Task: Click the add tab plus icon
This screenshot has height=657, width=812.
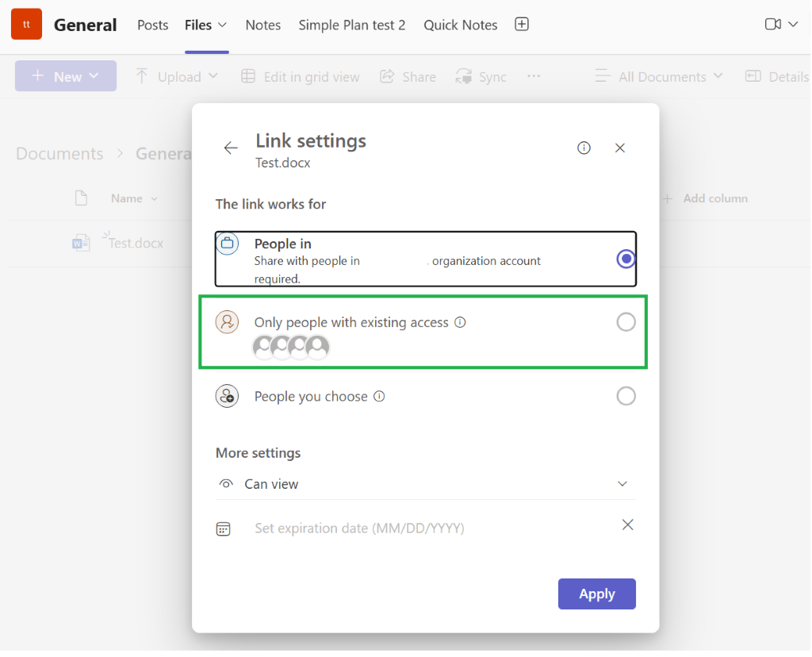Action: tap(522, 25)
